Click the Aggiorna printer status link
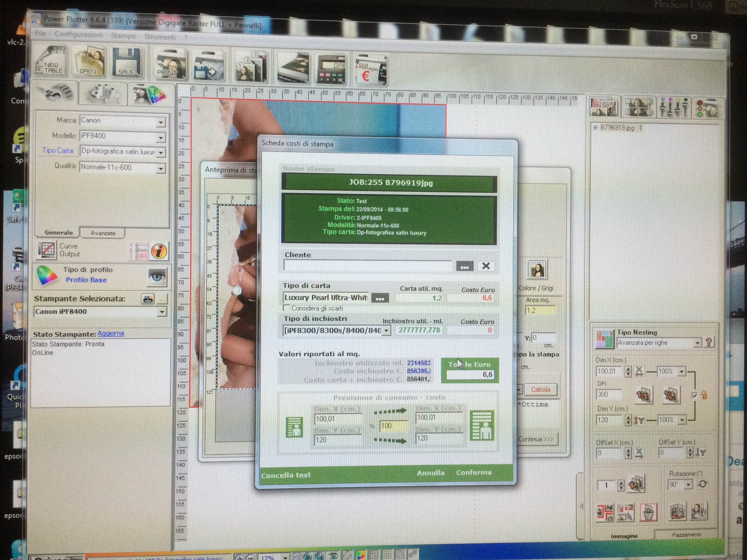The image size is (747, 560). tap(111, 333)
